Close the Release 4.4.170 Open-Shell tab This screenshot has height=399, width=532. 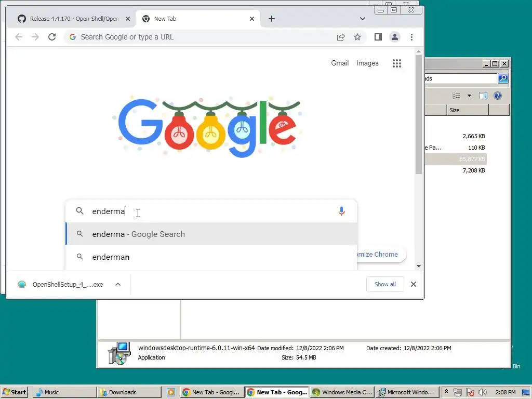[128, 19]
